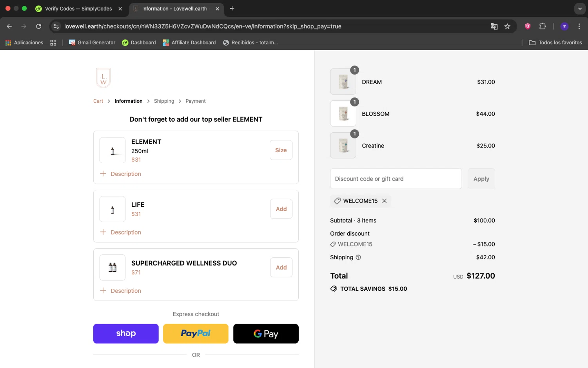The image size is (588, 368).
Task: Open the Chrome three-dot menu
Action: [579, 26]
